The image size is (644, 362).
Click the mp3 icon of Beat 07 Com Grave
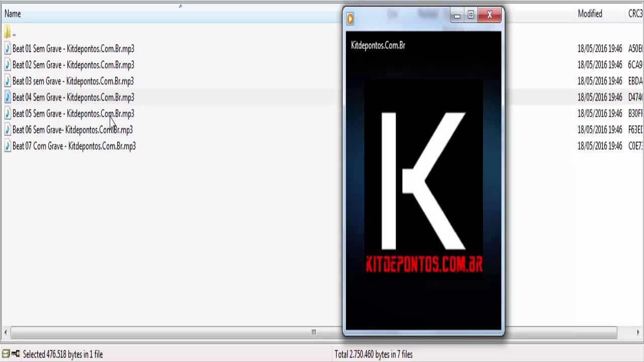coord(8,146)
